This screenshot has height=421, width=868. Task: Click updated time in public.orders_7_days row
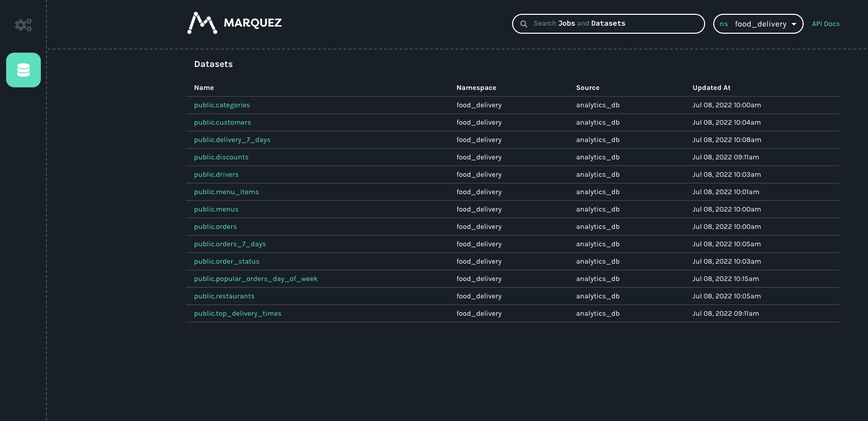click(x=727, y=244)
